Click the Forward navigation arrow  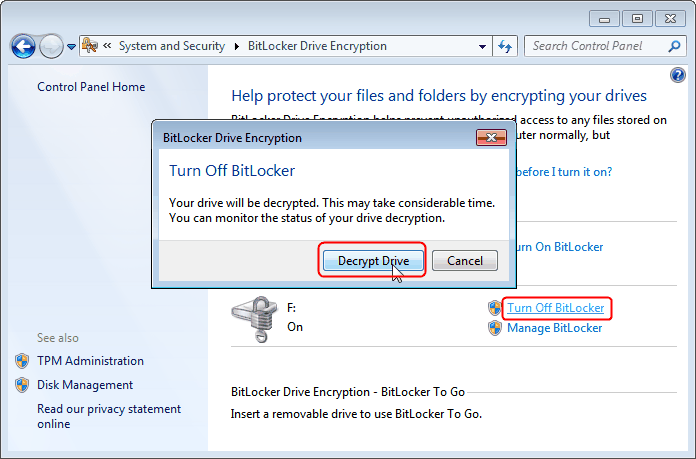tap(51, 46)
